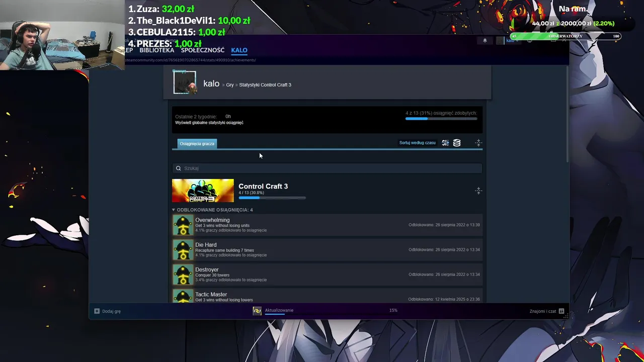The height and width of the screenshot is (362, 644).
Task: Click the window resize grip icon
Action: pos(566,316)
